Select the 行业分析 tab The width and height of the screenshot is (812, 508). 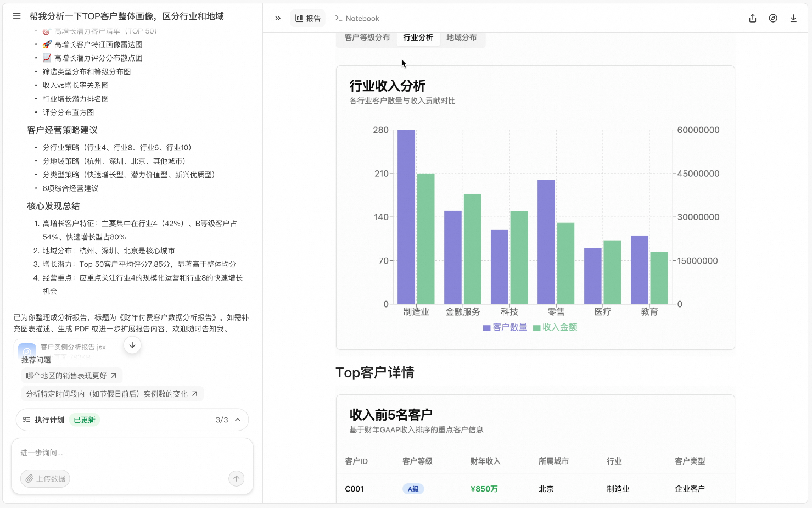point(418,37)
